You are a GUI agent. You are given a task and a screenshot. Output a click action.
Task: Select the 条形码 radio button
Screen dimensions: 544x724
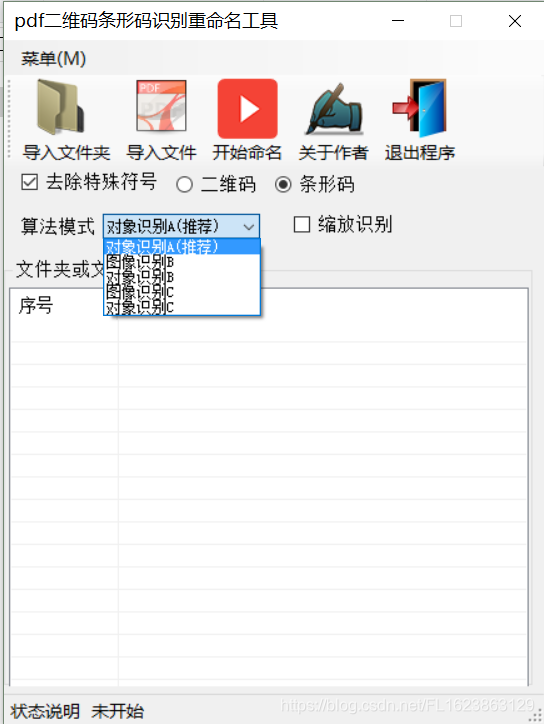pos(283,185)
